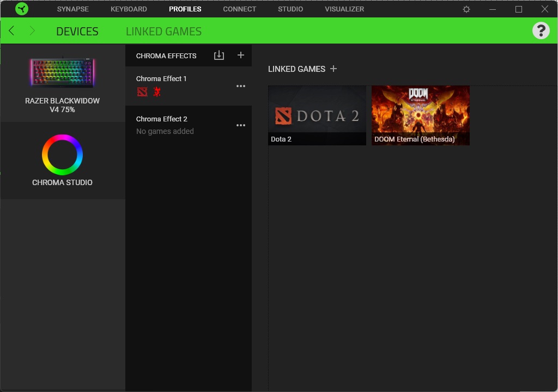Open the DOOM Eternal game thumbnail
This screenshot has width=558, height=392.
[421, 115]
